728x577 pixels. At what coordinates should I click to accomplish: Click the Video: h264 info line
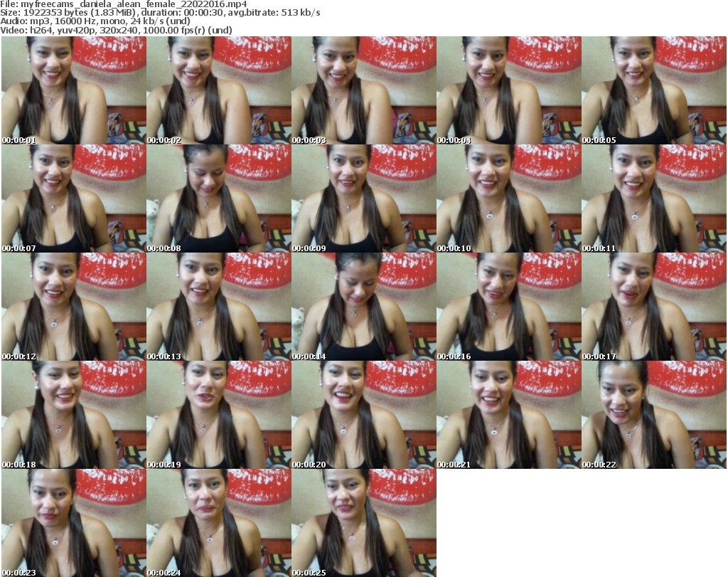point(116,30)
